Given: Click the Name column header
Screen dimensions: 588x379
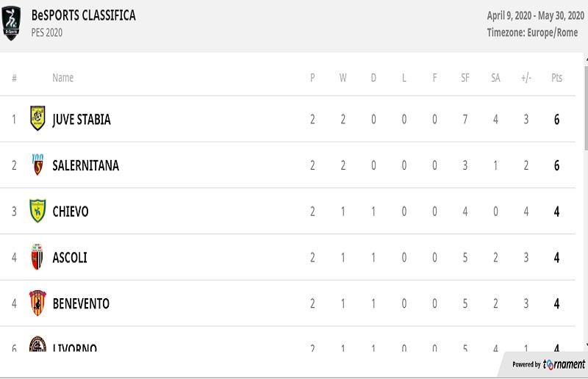Looking at the screenshot, I should 62,78.
